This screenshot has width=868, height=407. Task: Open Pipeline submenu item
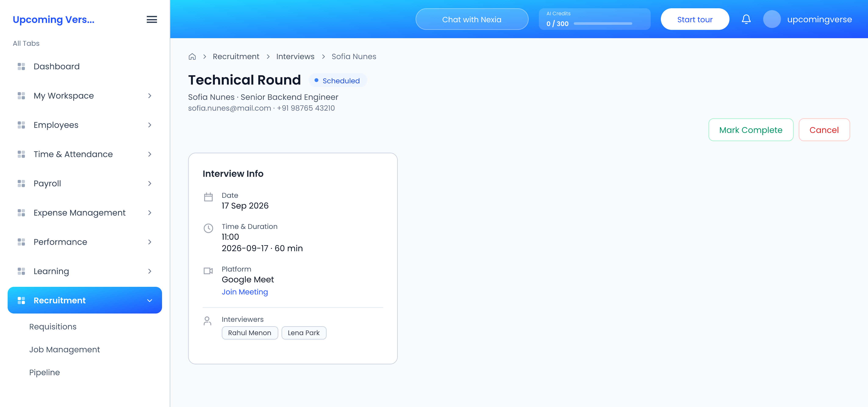[44, 373]
